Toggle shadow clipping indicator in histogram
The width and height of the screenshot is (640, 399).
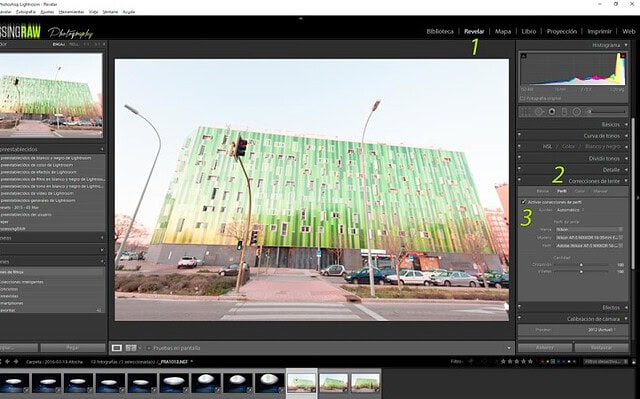click(x=524, y=56)
